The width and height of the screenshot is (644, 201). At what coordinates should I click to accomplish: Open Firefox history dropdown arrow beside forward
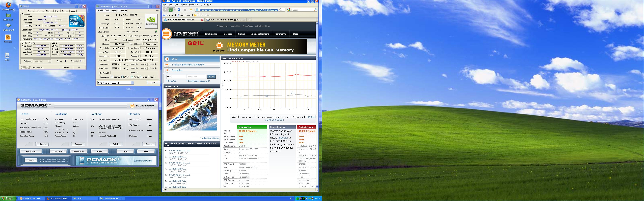[x=174, y=10]
